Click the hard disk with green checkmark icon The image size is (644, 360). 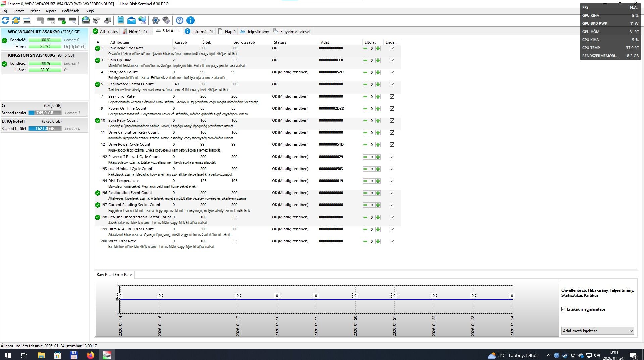click(x=62, y=20)
